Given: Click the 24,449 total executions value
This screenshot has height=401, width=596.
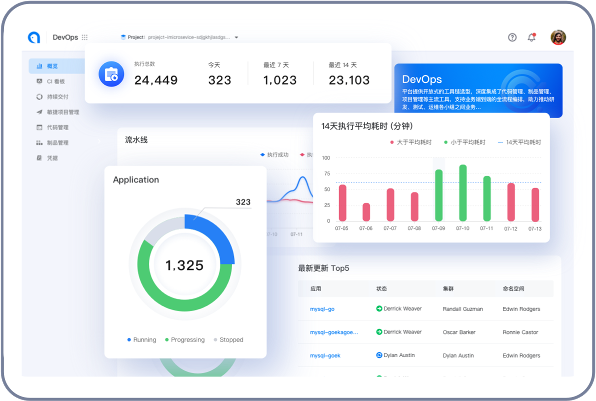Looking at the screenshot, I should point(156,80).
